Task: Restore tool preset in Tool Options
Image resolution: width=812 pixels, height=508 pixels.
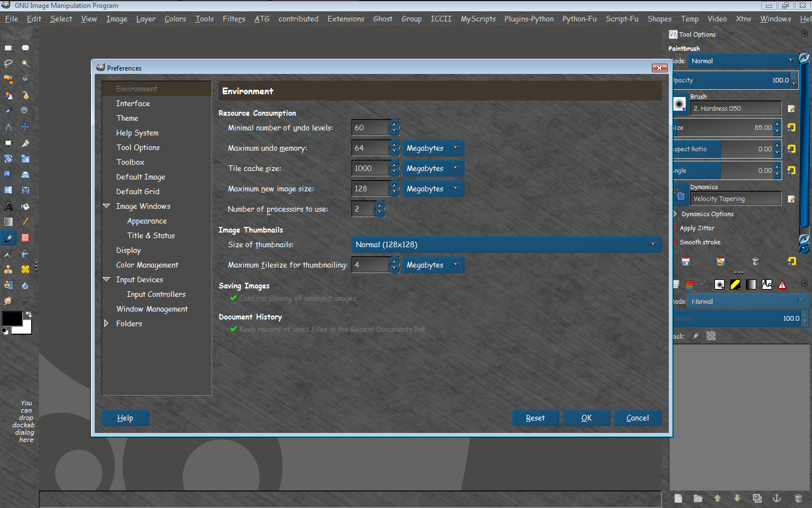Action: point(720,261)
